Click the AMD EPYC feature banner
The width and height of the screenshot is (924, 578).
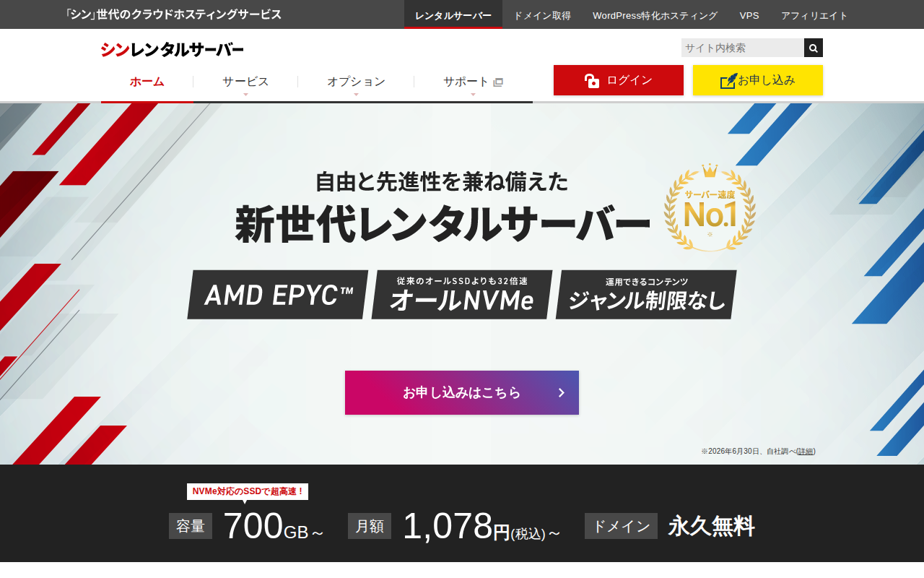278,295
